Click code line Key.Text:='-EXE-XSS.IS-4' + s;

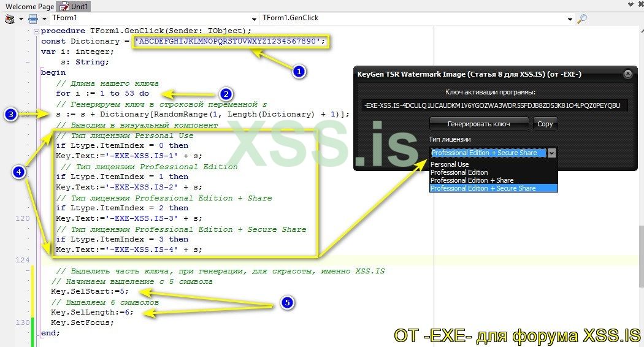(129, 250)
